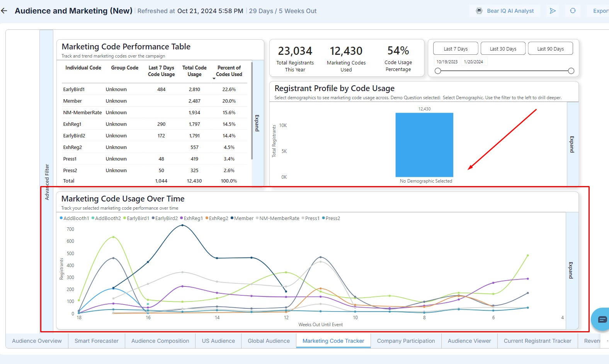
Task: Sort by Total Code Usage header
Action: (x=194, y=71)
